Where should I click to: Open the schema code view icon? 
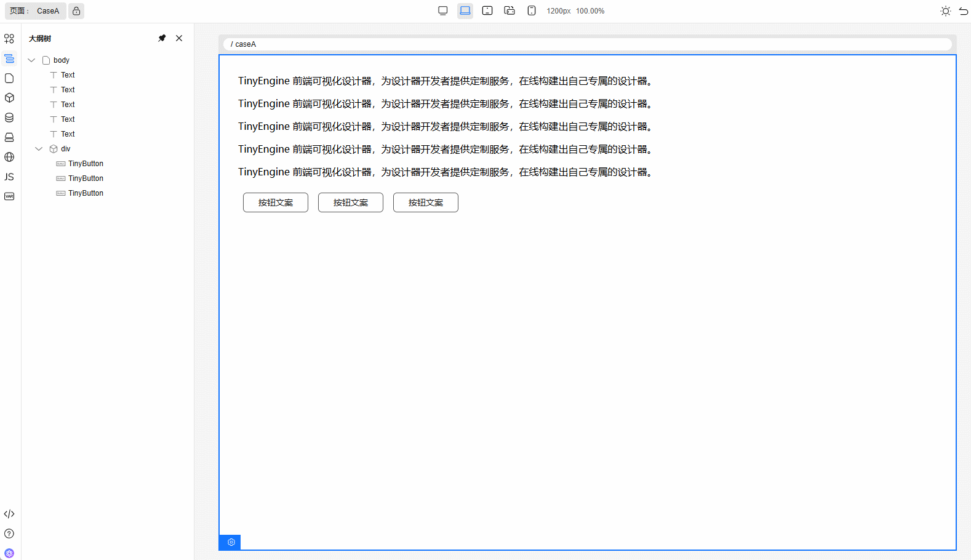click(x=9, y=514)
